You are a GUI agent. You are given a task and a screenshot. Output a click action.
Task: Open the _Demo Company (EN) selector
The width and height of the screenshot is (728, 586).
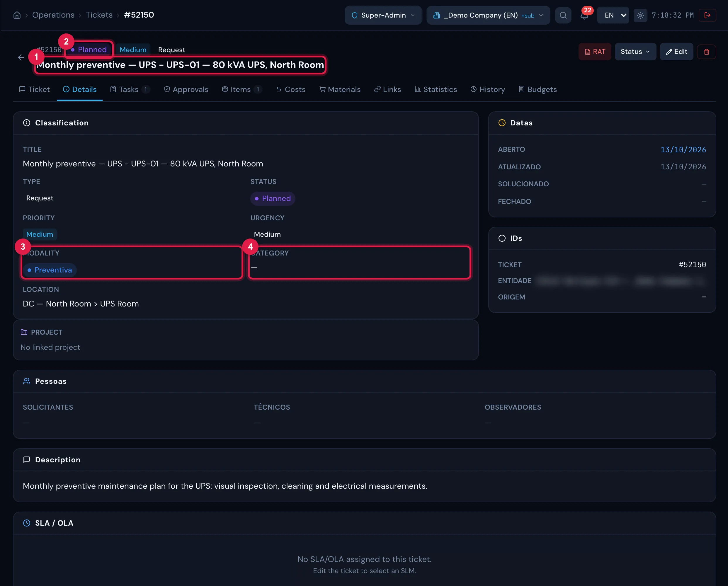[488, 15]
